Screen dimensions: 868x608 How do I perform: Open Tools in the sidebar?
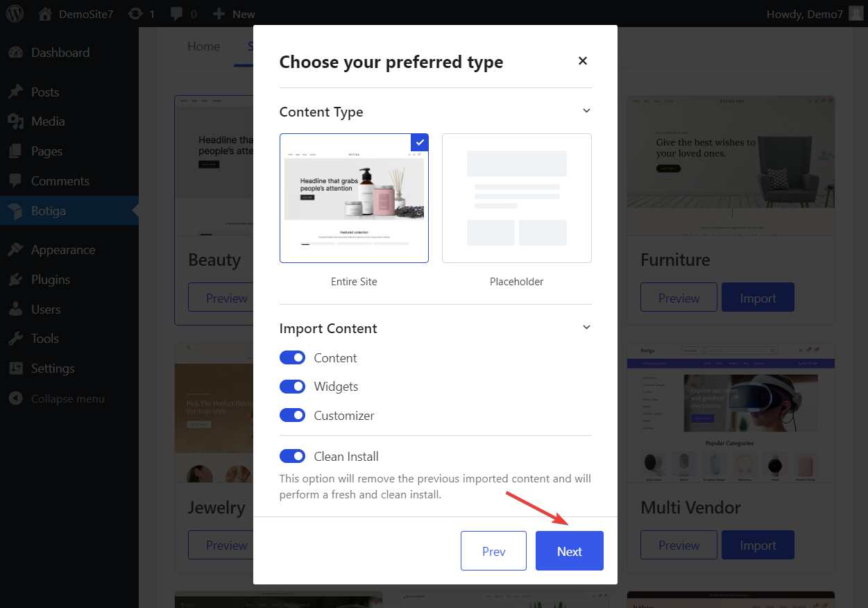pos(69,339)
